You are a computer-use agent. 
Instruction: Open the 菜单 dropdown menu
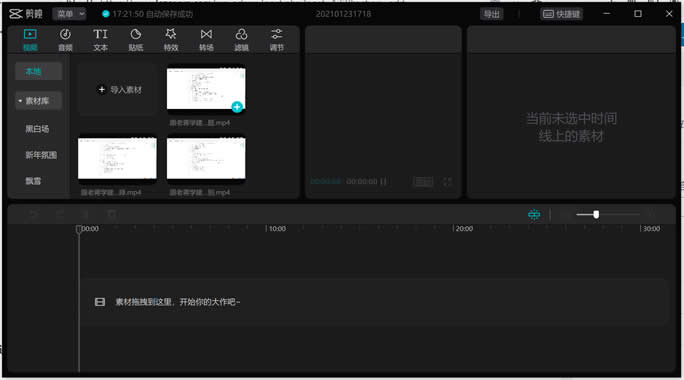(69, 14)
